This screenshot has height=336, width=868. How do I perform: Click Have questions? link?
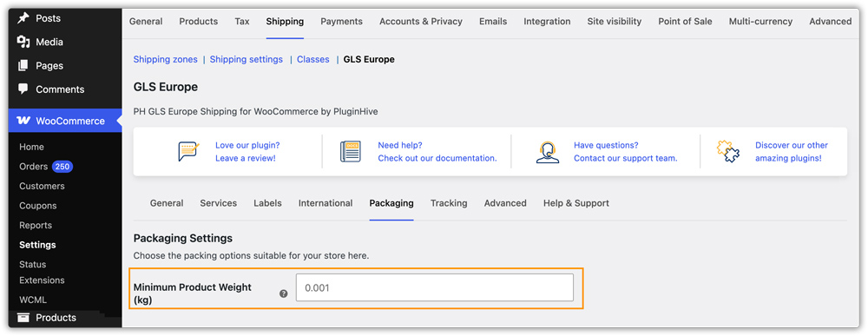(x=606, y=145)
